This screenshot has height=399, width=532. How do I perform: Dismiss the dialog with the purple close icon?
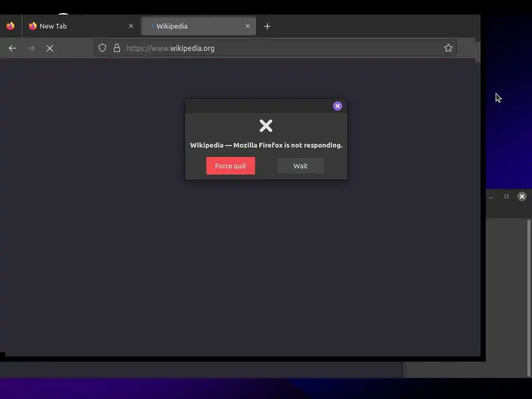[337, 106]
